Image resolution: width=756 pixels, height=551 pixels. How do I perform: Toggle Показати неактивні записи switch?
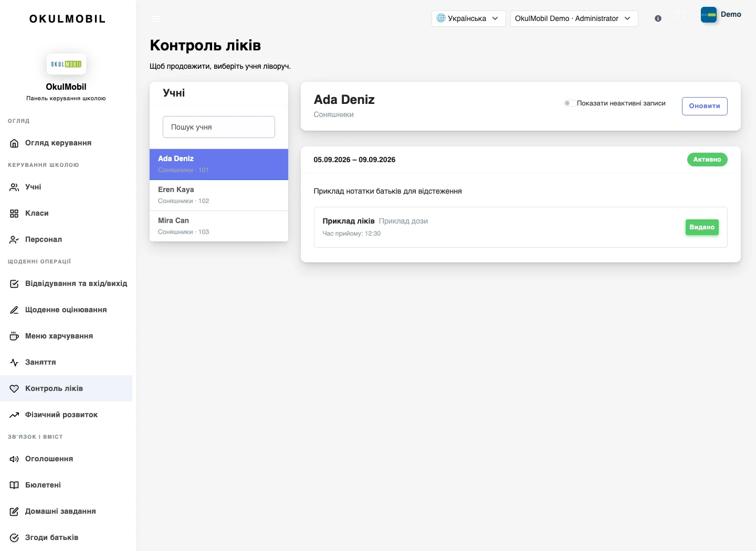569,103
